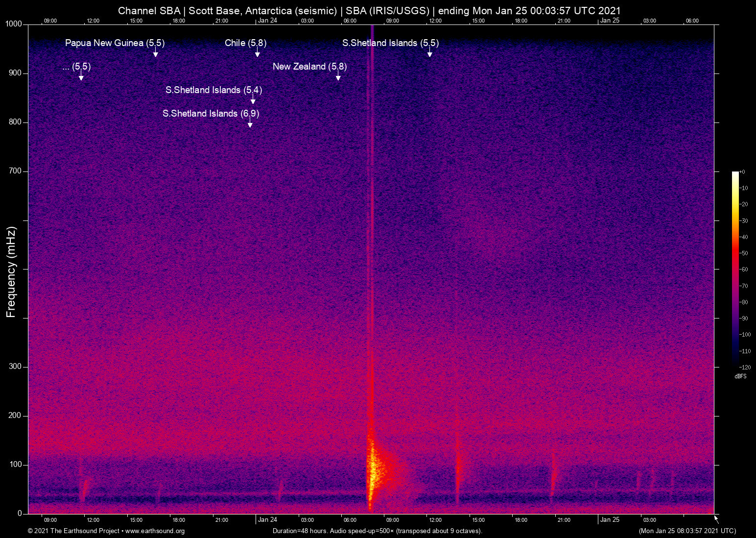Click the arrow under New Zealand (5.8)
756x538 pixels.
(338, 77)
